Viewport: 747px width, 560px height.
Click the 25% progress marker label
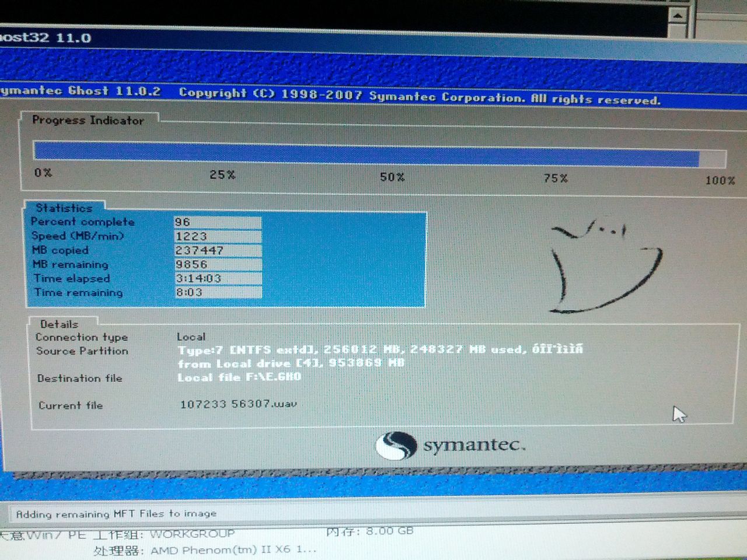(x=222, y=174)
